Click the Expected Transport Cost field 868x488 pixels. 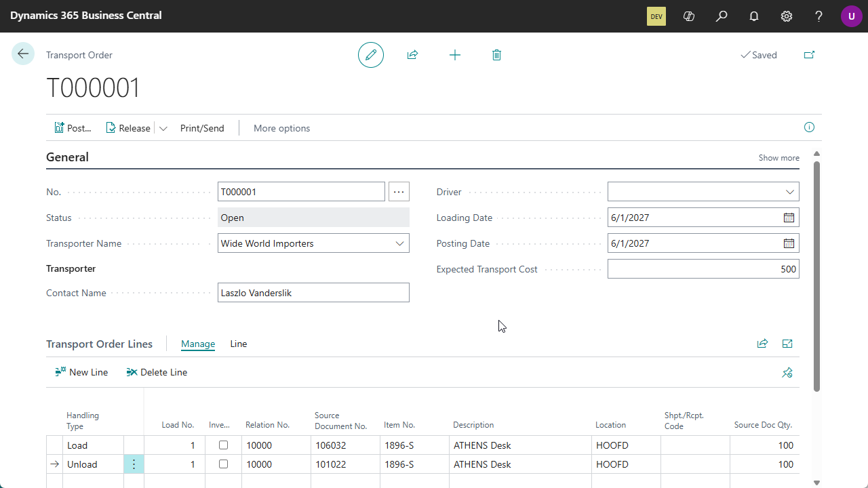coord(703,269)
